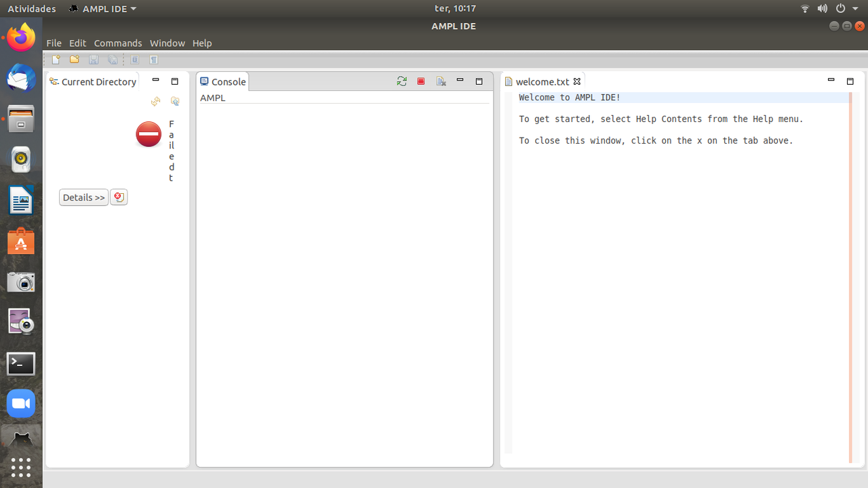Launch Thunderbird from the dock
Image resolution: width=868 pixels, height=488 pixels.
[21, 78]
